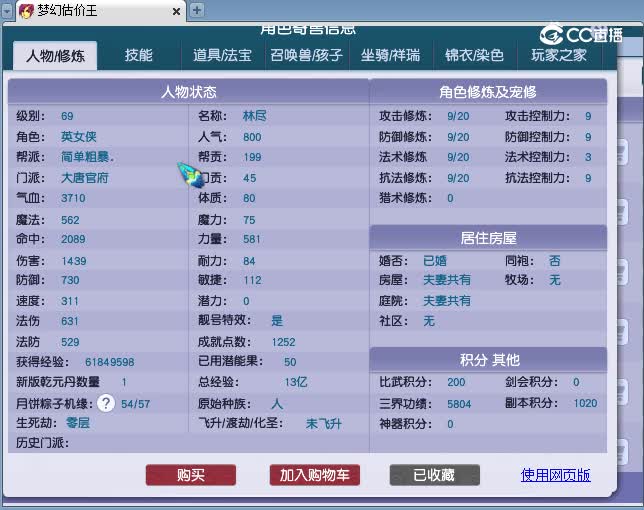
Task: Click the 帮派 value 简单粗暴
Action: pyautogui.click(x=87, y=156)
